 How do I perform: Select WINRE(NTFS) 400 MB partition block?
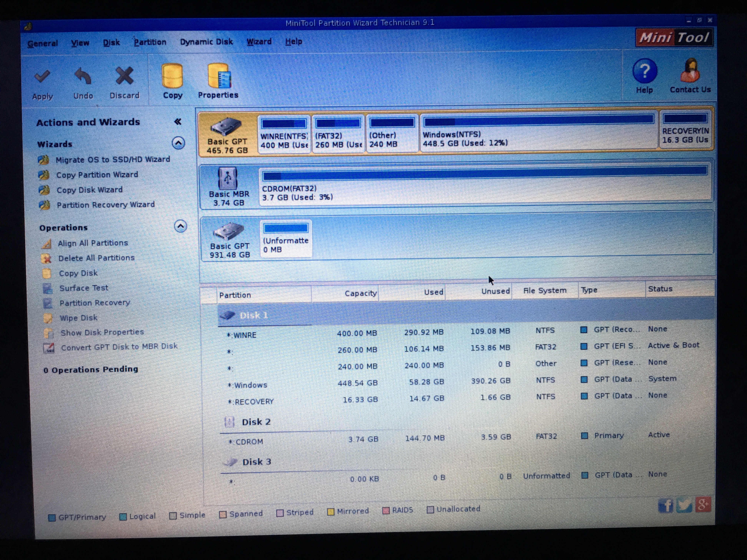click(284, 134)
